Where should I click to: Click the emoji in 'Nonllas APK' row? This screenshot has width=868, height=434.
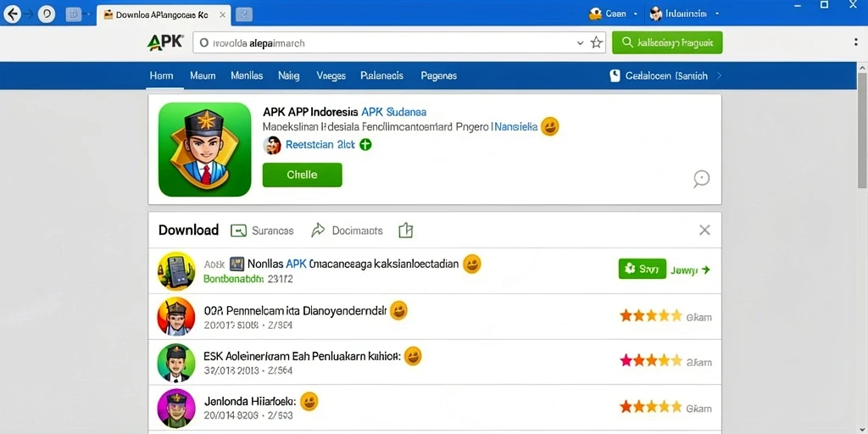[x=471, y=264]
